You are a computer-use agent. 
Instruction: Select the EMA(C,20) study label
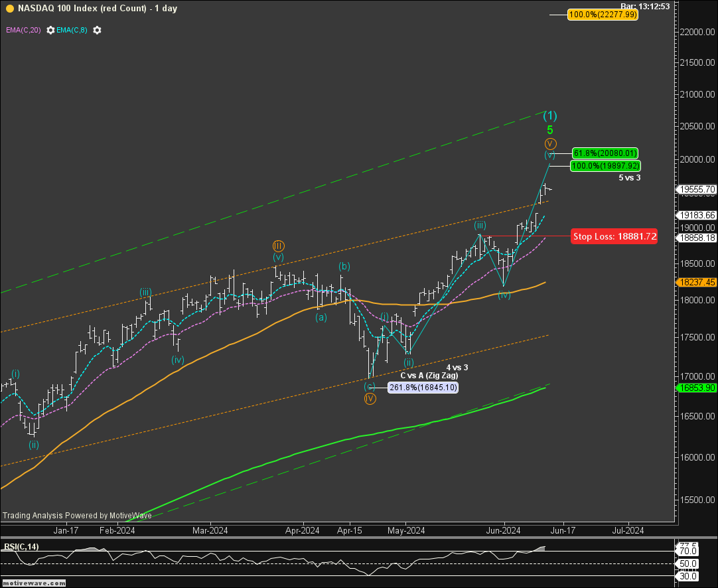tap(23, 31)
